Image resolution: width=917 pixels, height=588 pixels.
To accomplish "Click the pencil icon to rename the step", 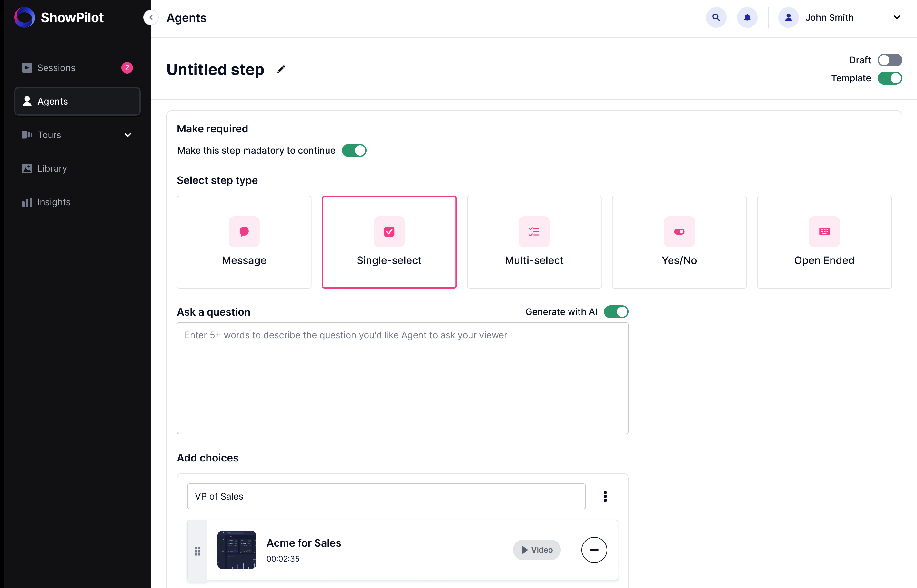I will 281,69.
